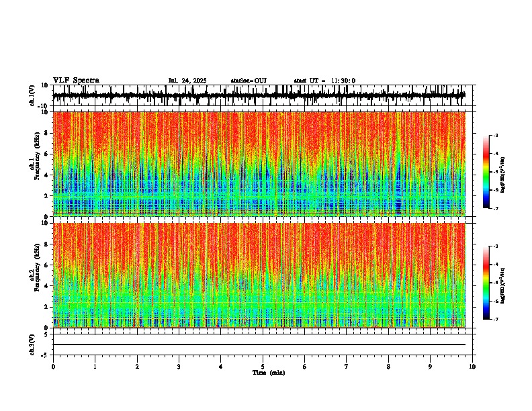The height and width of the screenshot is (411, 532).
Task: Click time axis tick label '1'
Action: [x=95, y=367]
